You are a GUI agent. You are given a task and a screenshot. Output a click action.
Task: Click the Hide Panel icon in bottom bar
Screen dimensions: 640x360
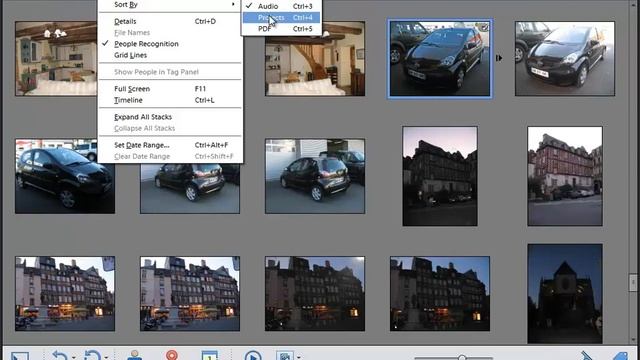point(20,356)
